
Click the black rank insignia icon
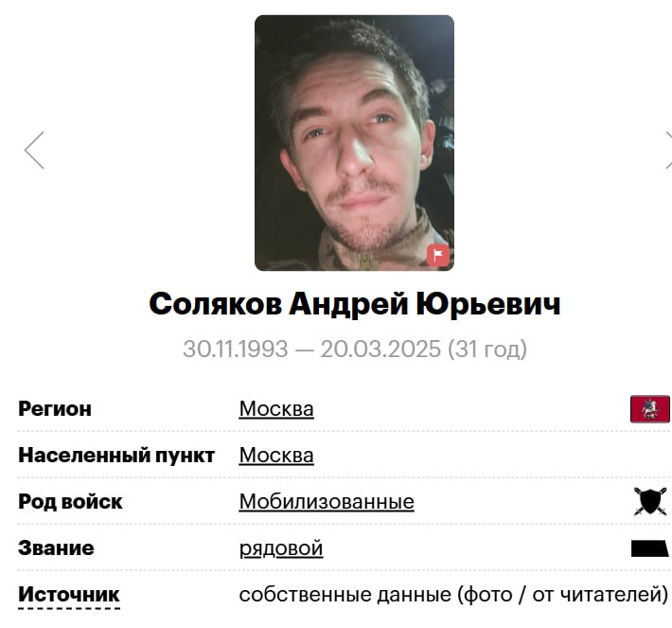pos(649,548)
